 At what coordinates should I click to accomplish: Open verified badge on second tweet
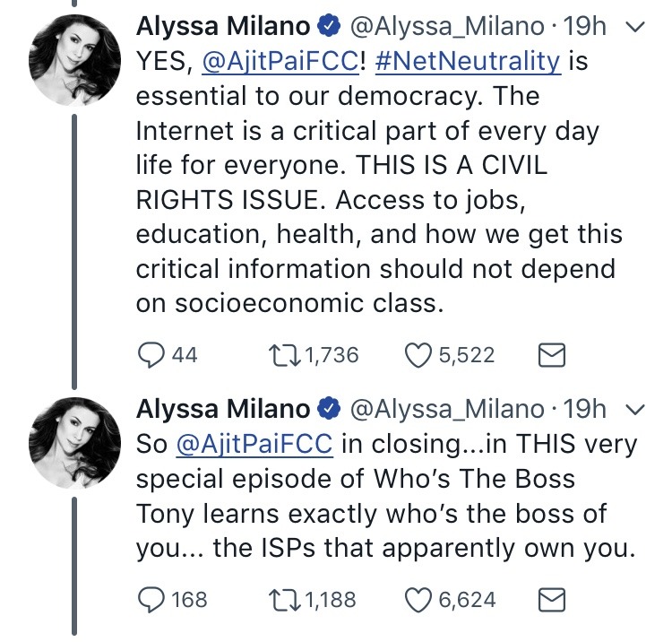329,410
